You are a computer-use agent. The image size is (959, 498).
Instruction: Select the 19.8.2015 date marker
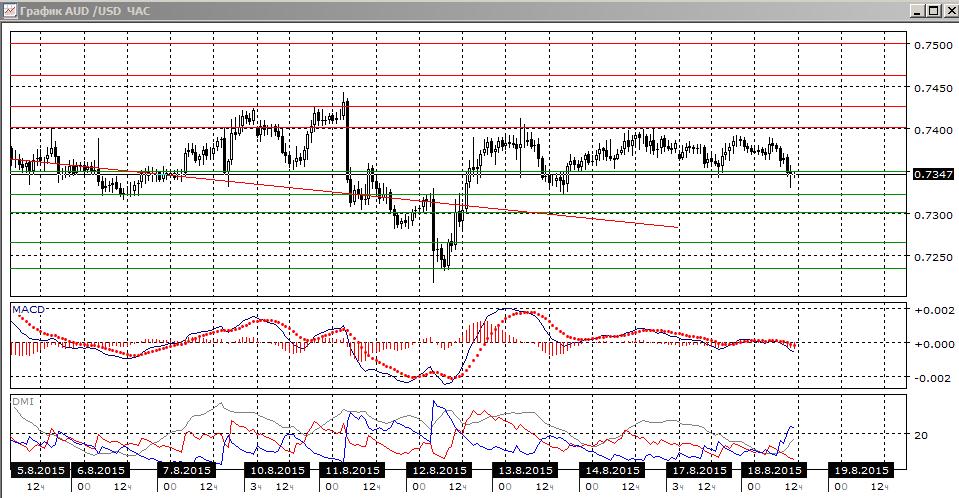coord(861,470)
